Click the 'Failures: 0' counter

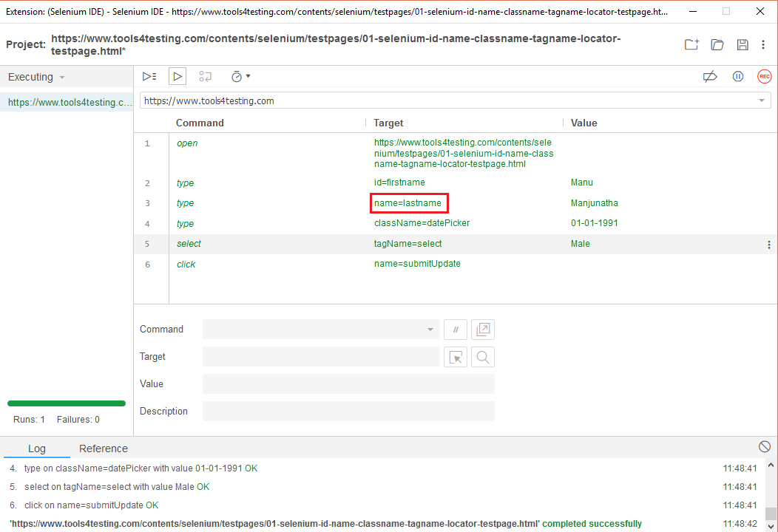pos(78,420)
